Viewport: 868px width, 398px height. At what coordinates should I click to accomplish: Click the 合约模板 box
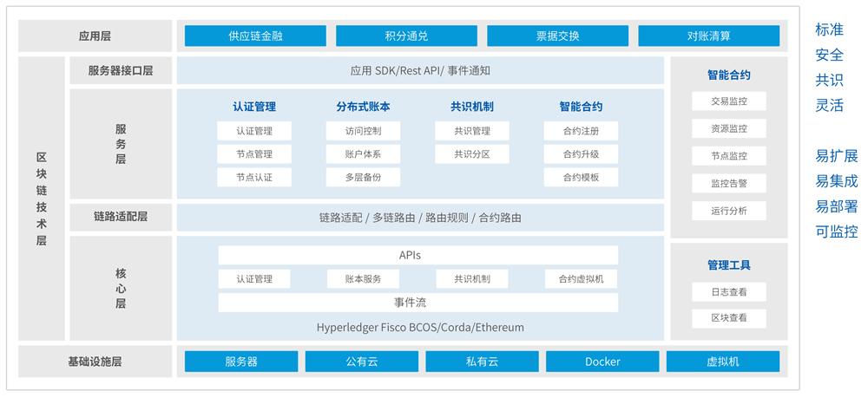(582, 177)
